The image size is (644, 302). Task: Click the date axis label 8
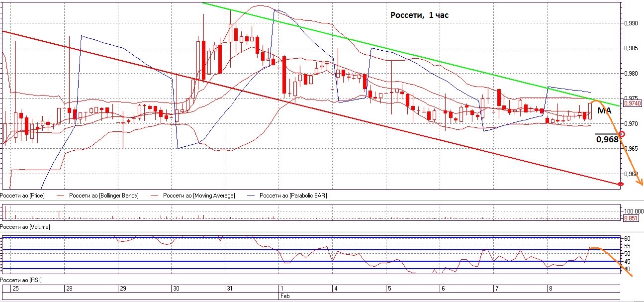550,289
